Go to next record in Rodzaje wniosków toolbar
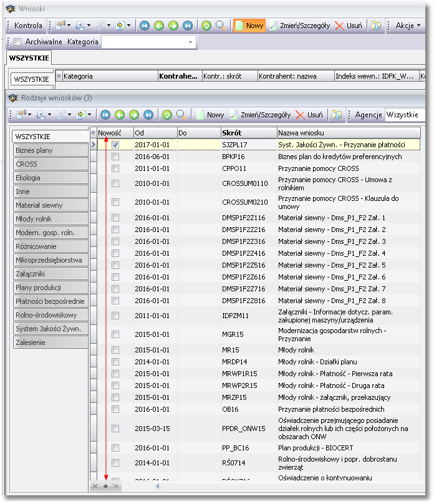 [x=134, y=115]
